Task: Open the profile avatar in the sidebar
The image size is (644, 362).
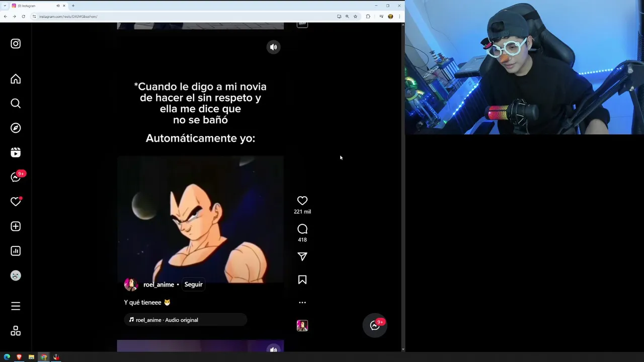Action: [x=16, y=276]
